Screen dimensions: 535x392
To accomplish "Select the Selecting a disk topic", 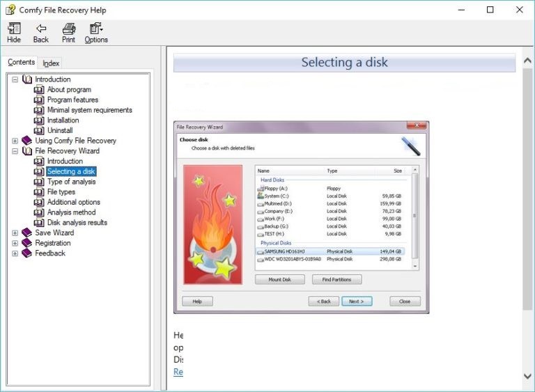I will pos(71,171).
